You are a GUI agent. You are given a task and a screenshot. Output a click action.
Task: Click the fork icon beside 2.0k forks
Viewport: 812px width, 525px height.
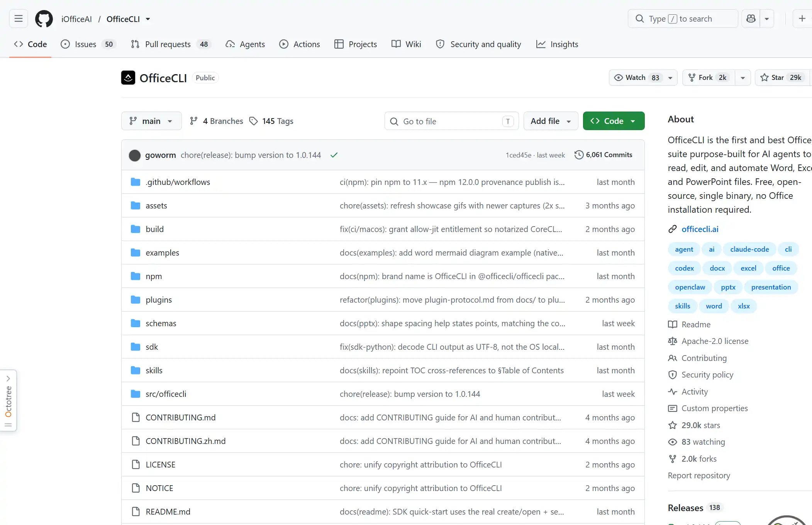tap(673, 459)
